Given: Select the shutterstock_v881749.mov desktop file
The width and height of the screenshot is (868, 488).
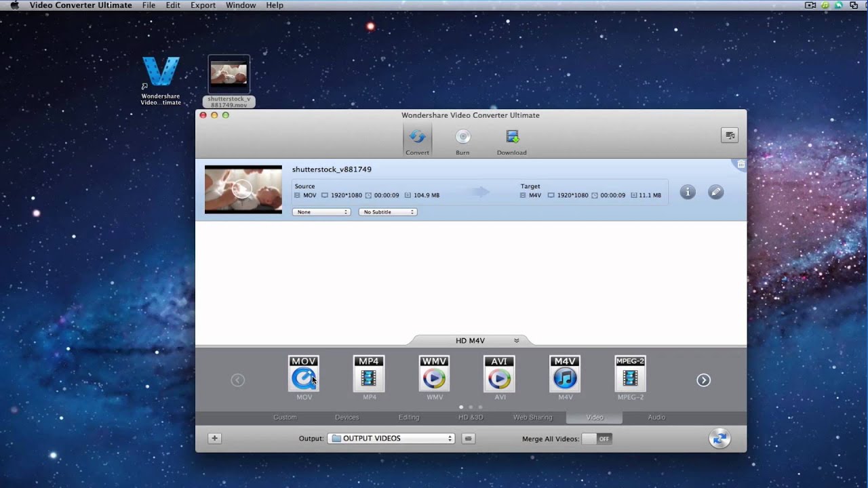Looking at the screenshot, I should coord(229,82).
